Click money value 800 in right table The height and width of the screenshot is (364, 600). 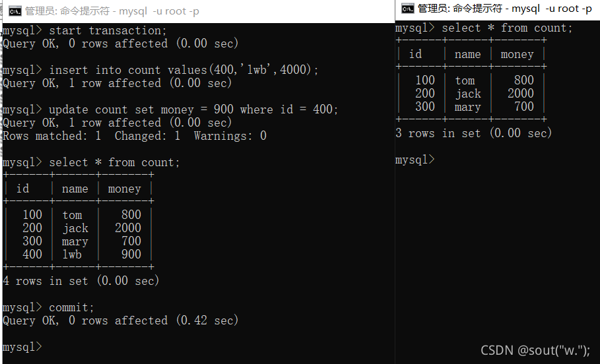(524, 80)
